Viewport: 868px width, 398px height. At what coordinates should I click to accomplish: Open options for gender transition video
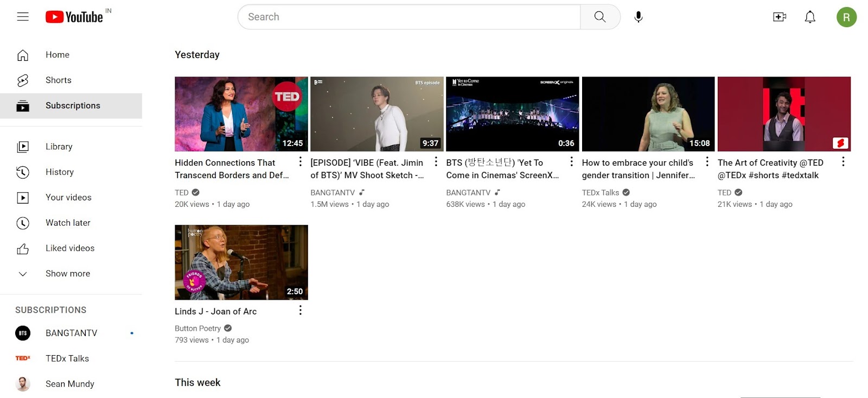pyautogui.click(x=707, y=162)
